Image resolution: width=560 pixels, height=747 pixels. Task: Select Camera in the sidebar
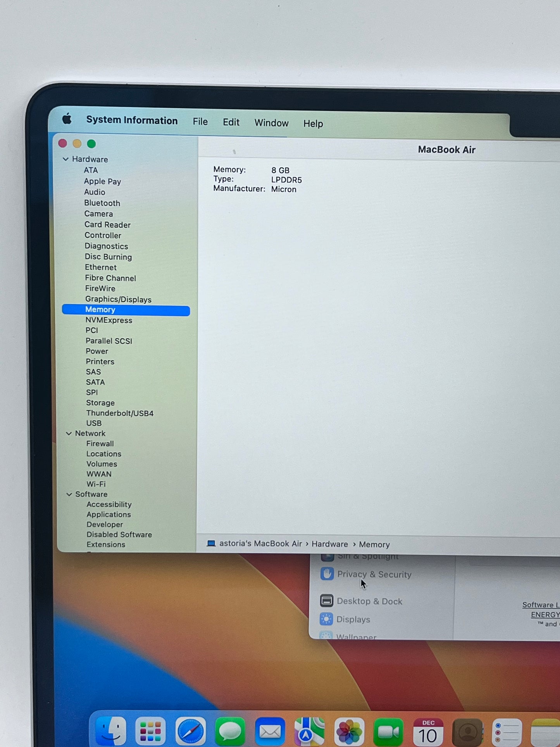(x=99, y=214)
